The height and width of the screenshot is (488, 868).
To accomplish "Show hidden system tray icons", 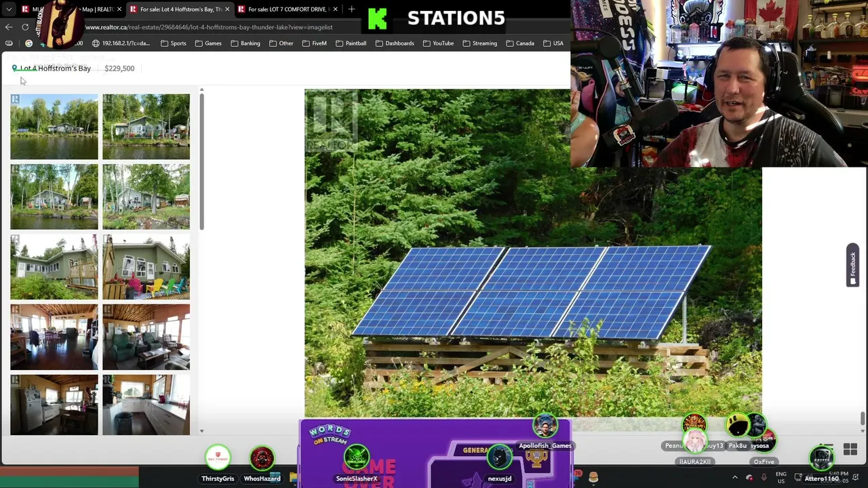I will click(734, 478).
